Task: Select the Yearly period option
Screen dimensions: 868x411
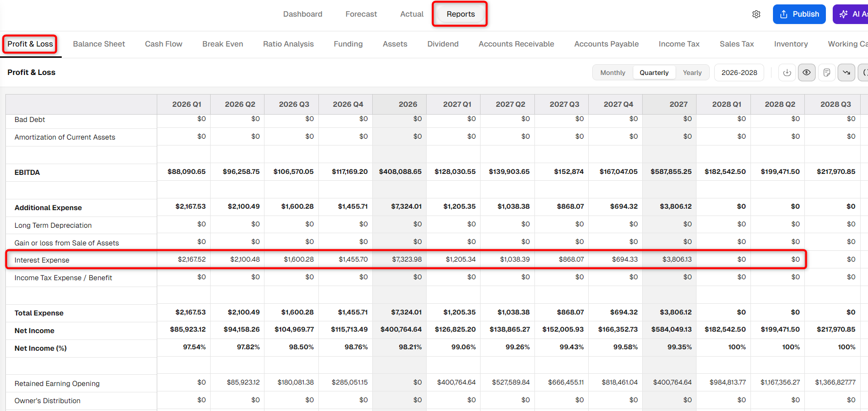Action: (692, 73)
